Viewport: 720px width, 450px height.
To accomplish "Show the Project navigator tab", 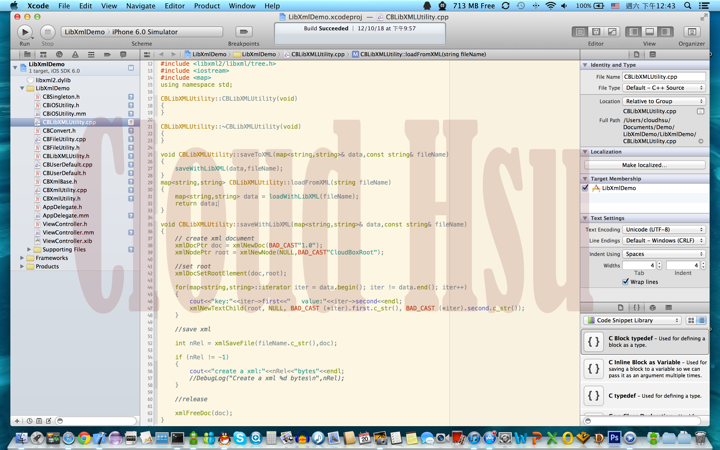I will [27, 54].
